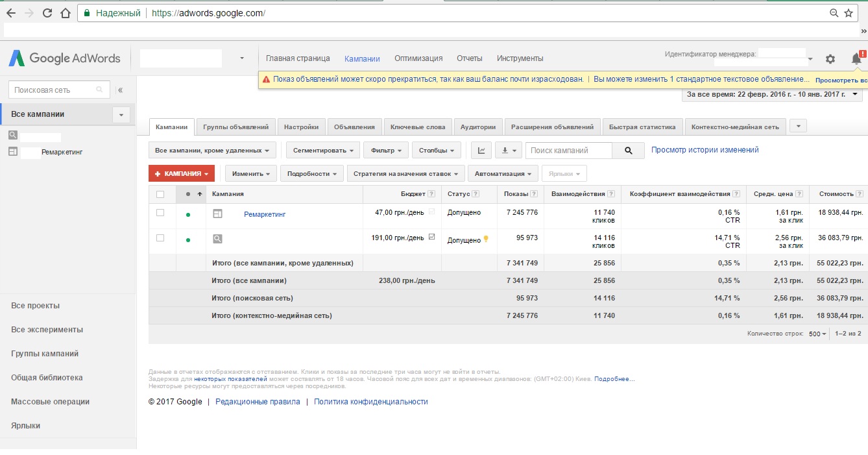Screen dimensions: 868x455
Task: Click the chart graph icon button
Action: tap(481, 151)
